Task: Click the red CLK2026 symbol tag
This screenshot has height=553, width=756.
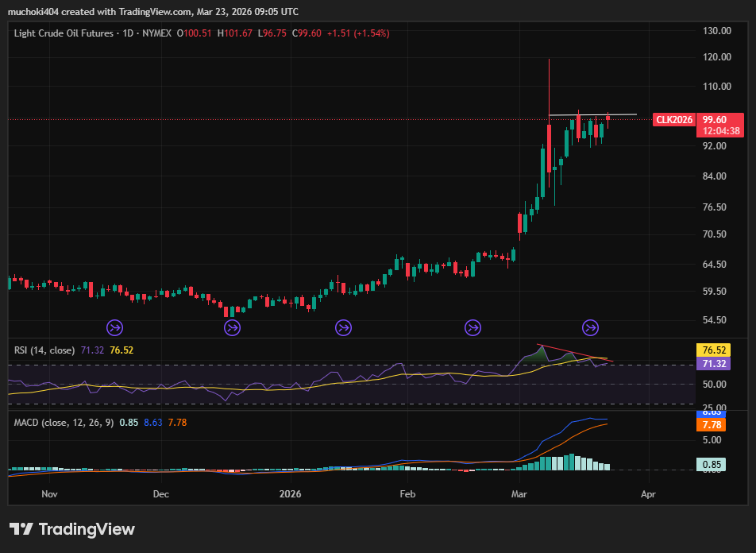Action: [x=673, y=120]
